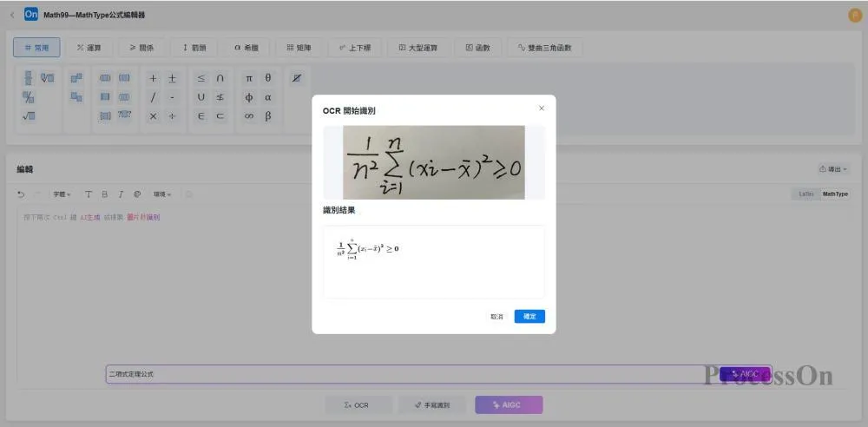Viewport: 868px width, 427px height.
Task: Insert the pi symbol
Action: click(x=249, y=78)
